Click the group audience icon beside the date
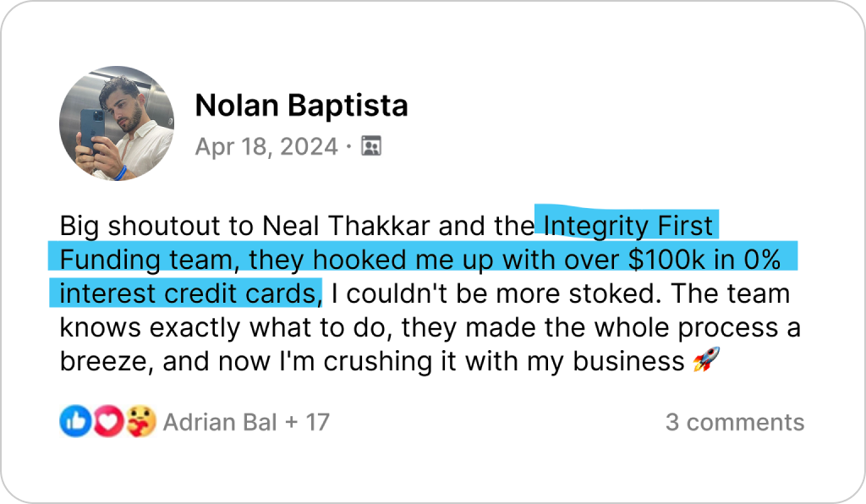 point(371,146)
